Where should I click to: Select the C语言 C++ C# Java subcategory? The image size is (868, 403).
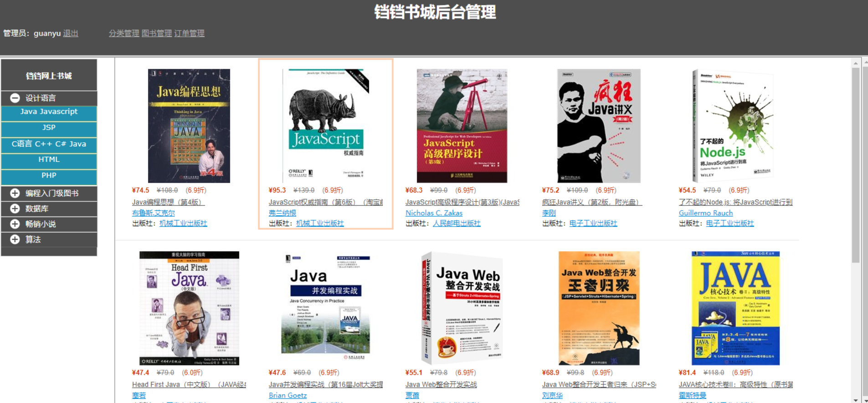(x=49, y=145)
